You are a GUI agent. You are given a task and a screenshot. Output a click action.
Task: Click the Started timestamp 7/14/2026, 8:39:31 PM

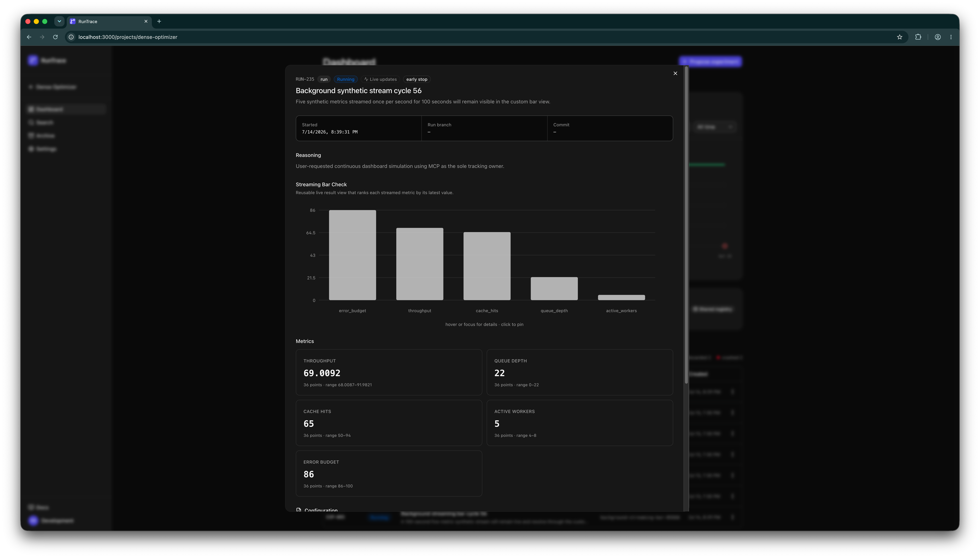tap(330, 132)
